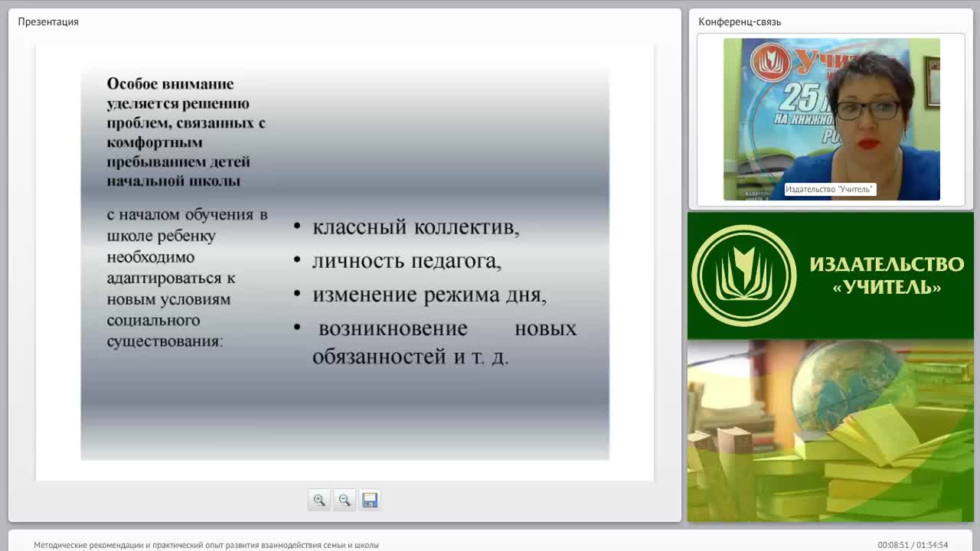The height and width of the screenshot is (551, 980).
Task: Click the Конференц-связь panel title
Action: pos(740,21)
